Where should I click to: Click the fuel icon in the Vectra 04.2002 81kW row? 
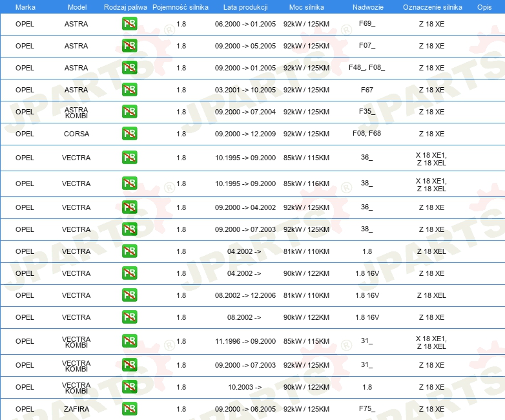pyautogui.click(x=129, y=251)
